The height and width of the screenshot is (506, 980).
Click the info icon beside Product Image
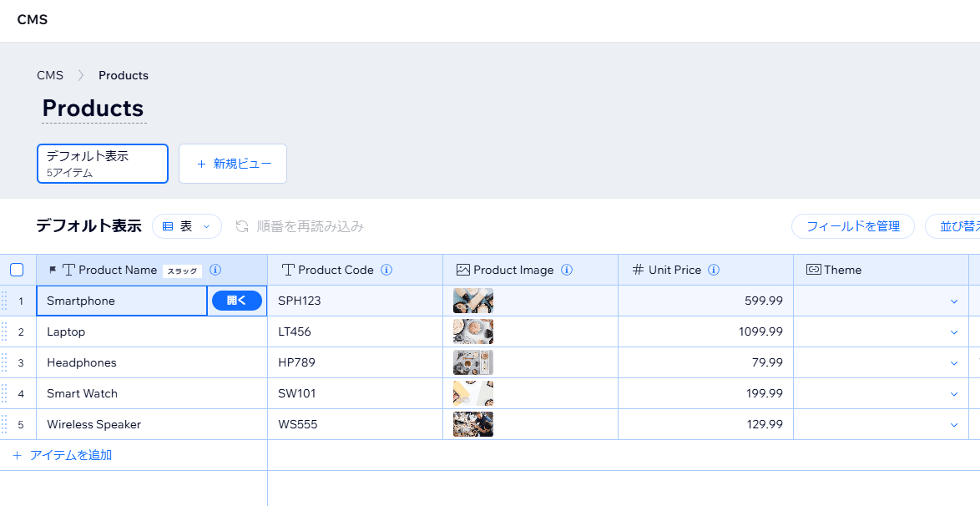point(567,270)
